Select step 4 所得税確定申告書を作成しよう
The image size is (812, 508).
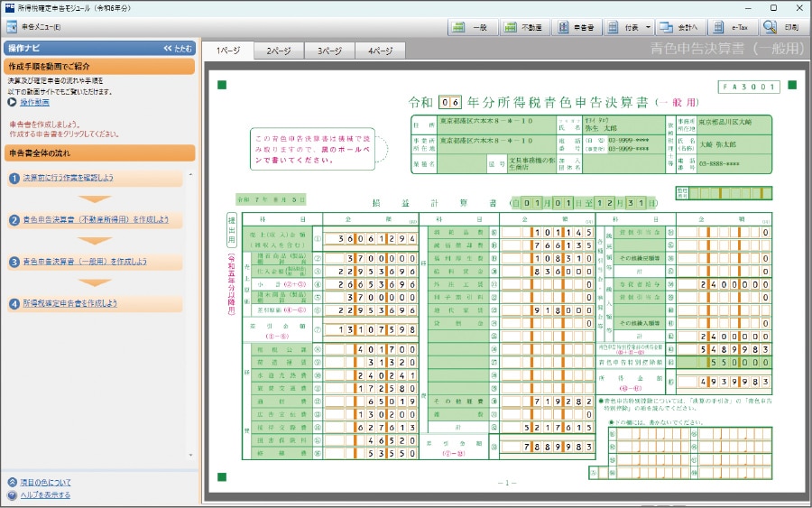pos(69,303)
